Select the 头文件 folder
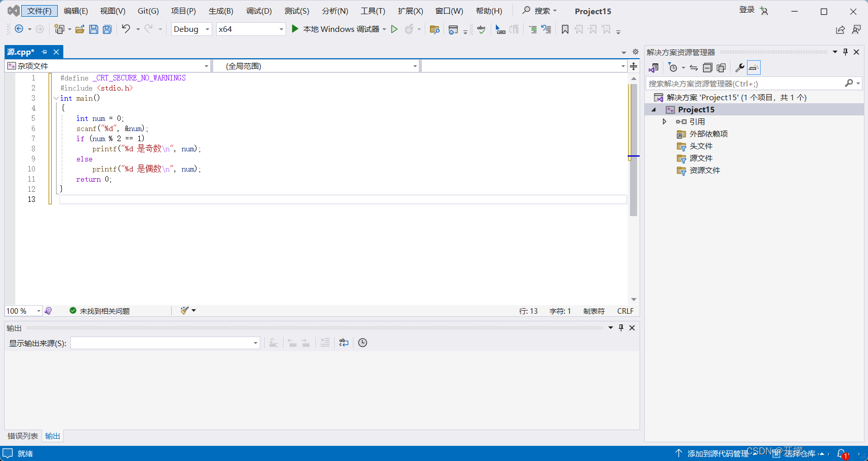This screenshot has height=461, width=868. [x=701, y=146]
